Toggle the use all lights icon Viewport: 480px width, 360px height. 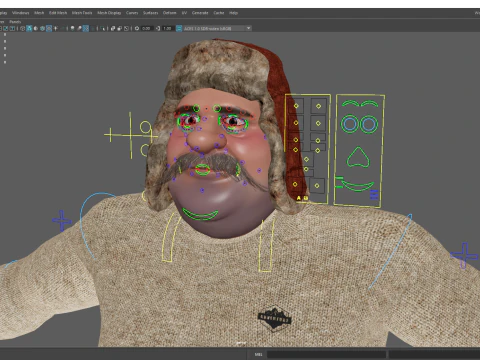tap(56, 29)
